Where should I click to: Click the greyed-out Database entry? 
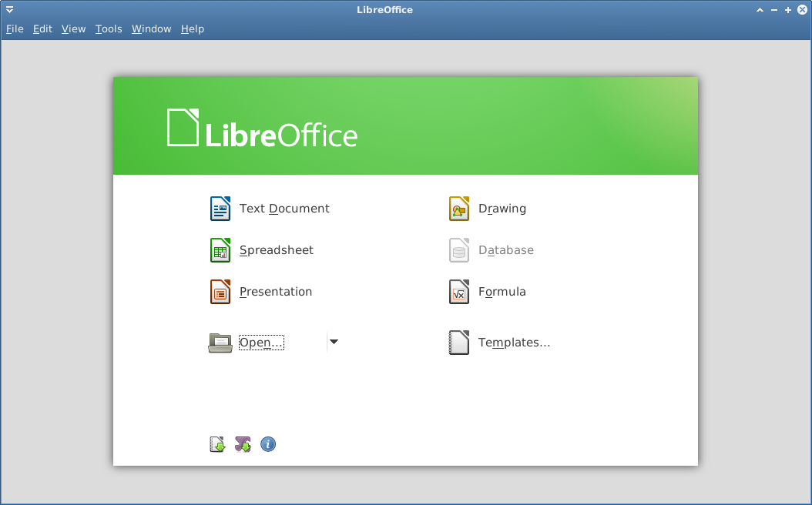[x=491, y=250]
